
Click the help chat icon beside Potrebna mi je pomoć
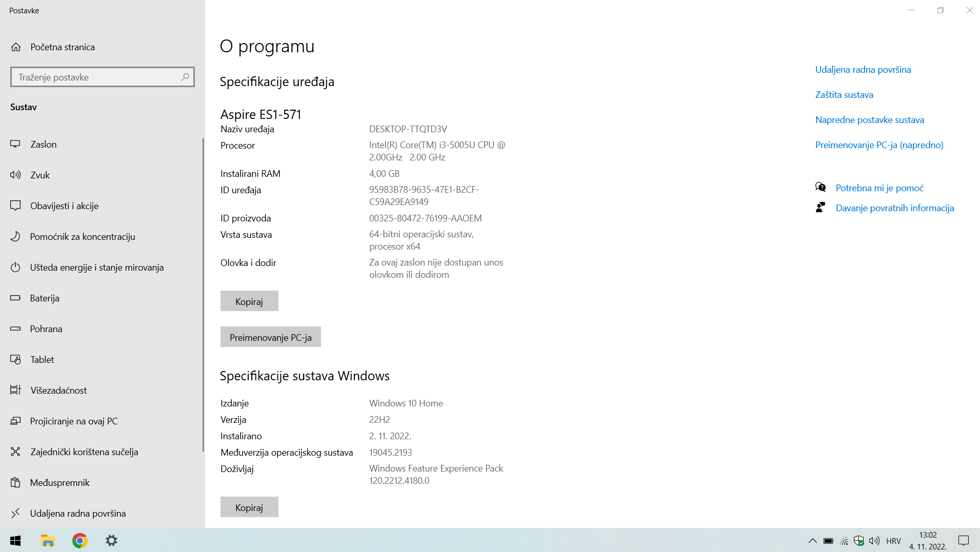(x=821, y=188)
